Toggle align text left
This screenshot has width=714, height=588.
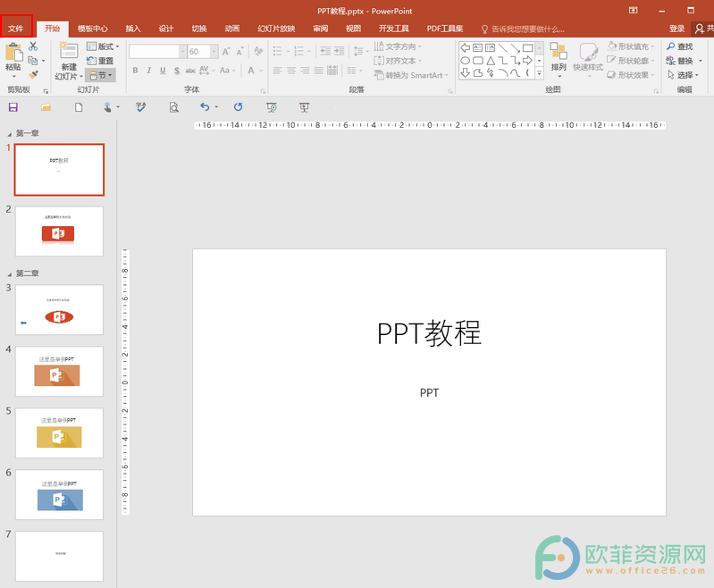tap(278, 71)
